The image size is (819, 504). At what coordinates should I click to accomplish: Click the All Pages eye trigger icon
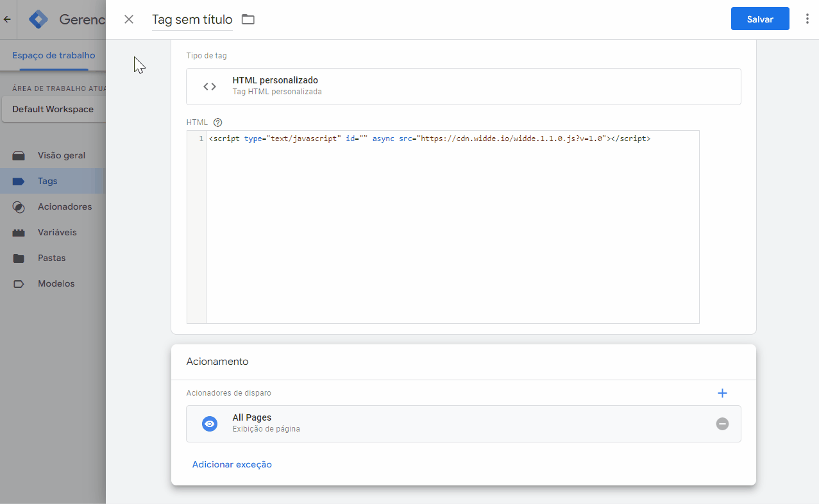[x=210, y=424]
